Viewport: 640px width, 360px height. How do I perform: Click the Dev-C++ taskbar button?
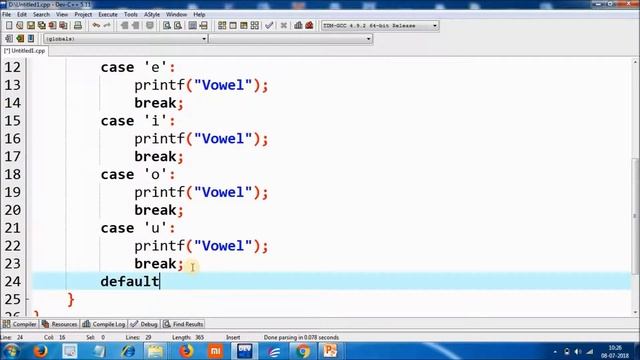(x=244, y=351)
